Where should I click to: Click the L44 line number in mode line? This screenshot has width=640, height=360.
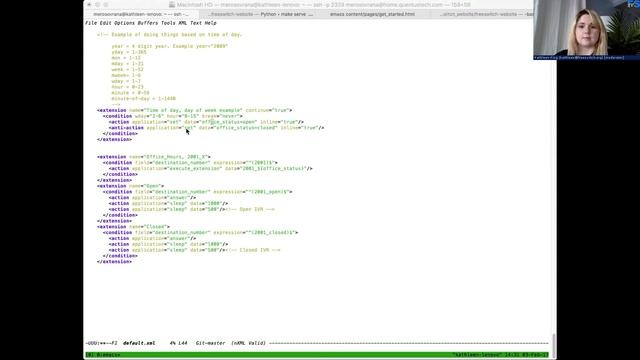pos(182,343)
